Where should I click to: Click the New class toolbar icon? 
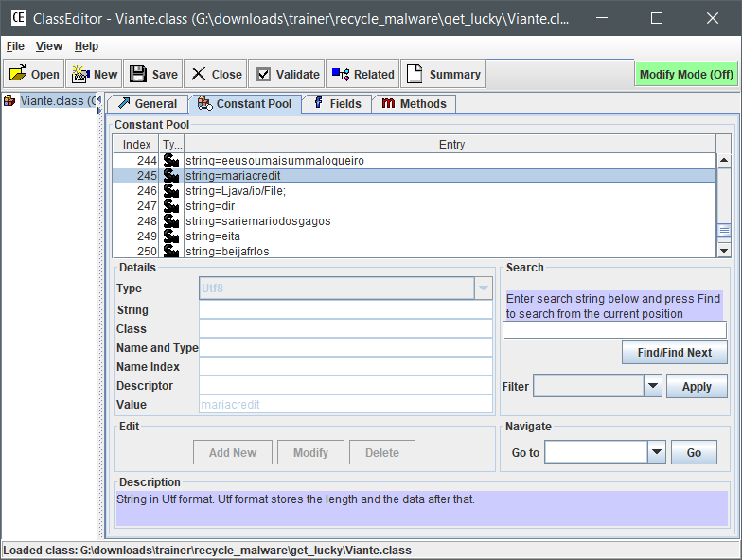point(80,74)
